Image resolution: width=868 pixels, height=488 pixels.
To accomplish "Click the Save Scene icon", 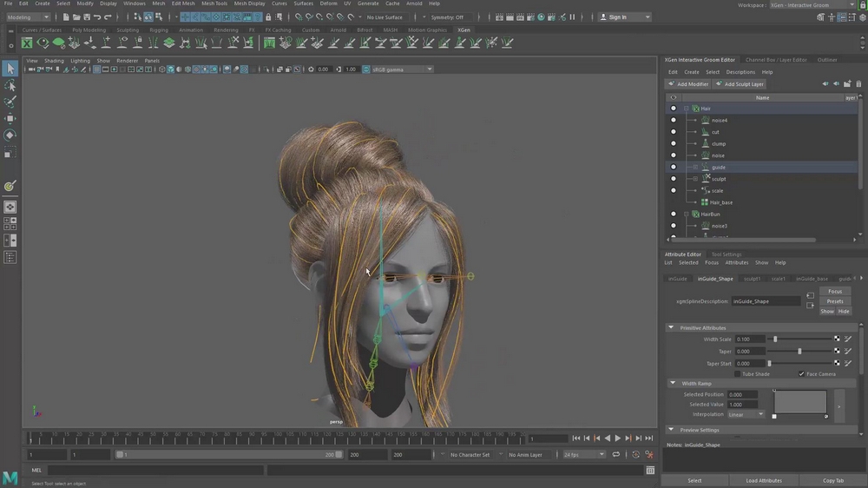I will click(x=87, y=17).
